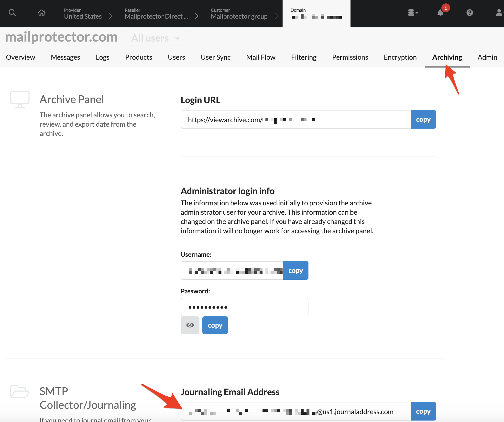Open the help question mark icon
This screenshot has width=504, height=422.
click(x=470, y=12)
